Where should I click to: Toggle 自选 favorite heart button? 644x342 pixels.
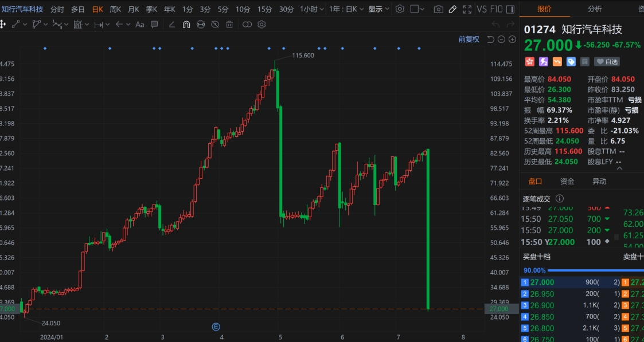pyautogui.click(x=607, y=62)
